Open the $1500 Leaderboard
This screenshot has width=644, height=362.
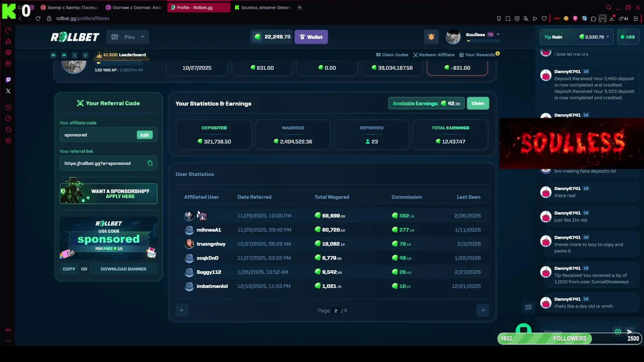point(121,55)
